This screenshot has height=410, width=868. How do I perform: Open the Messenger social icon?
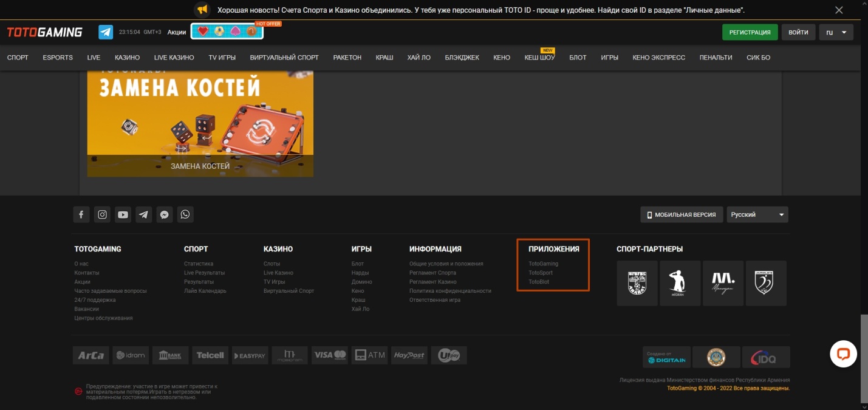click(165, 214)
